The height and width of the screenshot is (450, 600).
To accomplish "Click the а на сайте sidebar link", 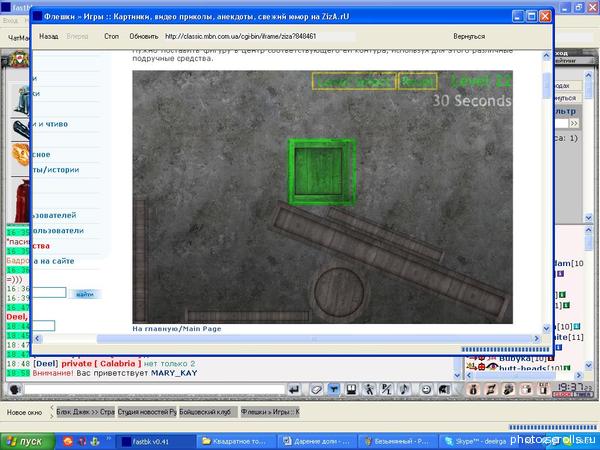I will [54, 261].
